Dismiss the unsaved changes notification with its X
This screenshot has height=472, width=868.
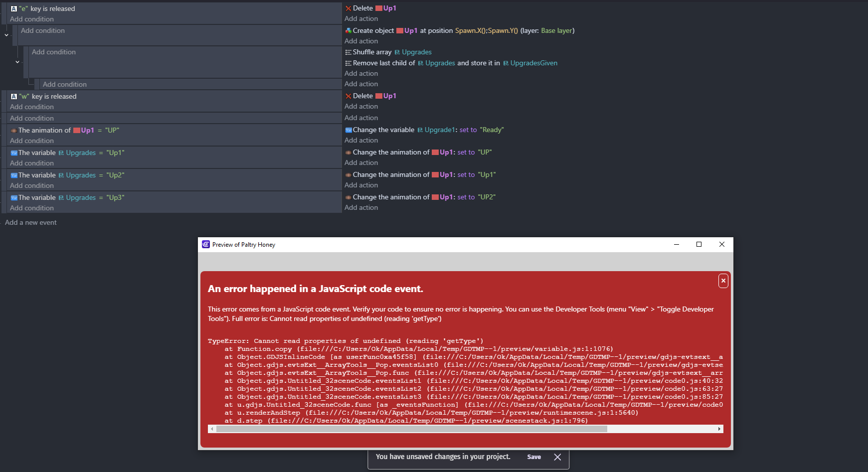[557, 457]
